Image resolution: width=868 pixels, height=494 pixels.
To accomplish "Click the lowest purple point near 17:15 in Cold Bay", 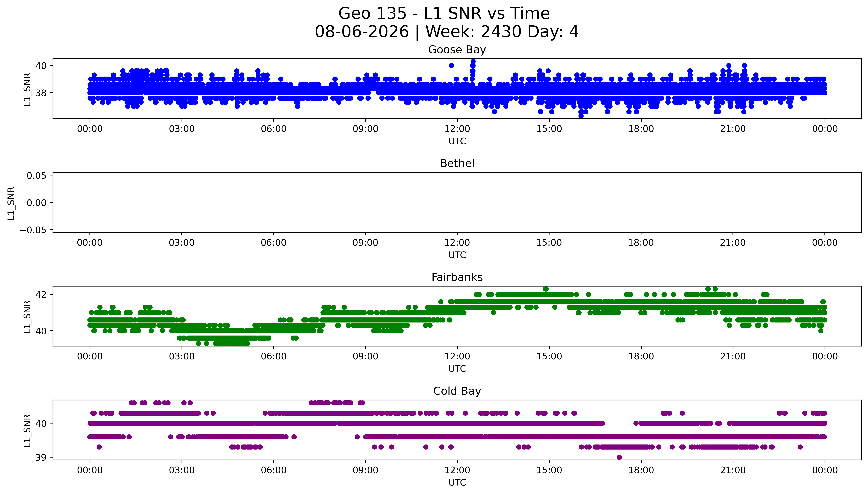I will pyautogui.click(x=619, y=457).
